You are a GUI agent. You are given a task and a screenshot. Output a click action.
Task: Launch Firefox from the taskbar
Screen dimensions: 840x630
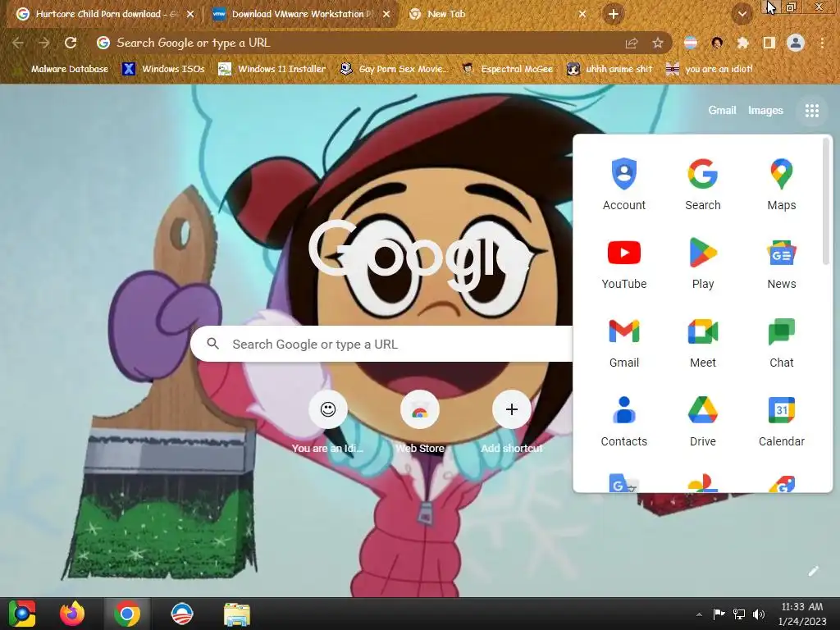[72, 614]
